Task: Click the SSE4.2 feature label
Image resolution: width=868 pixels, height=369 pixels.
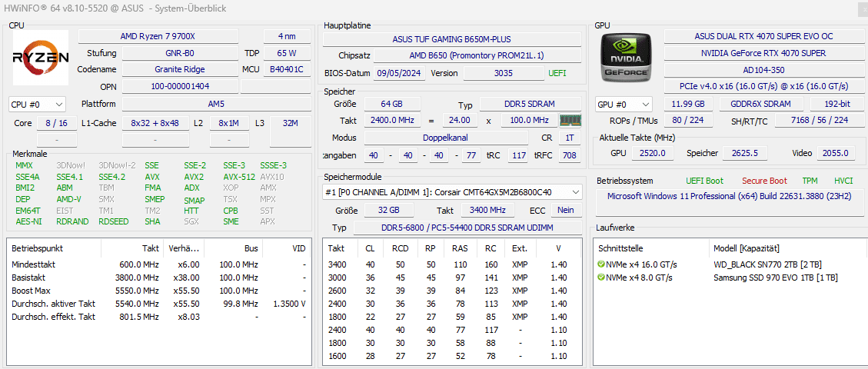Action: point(111,177)
